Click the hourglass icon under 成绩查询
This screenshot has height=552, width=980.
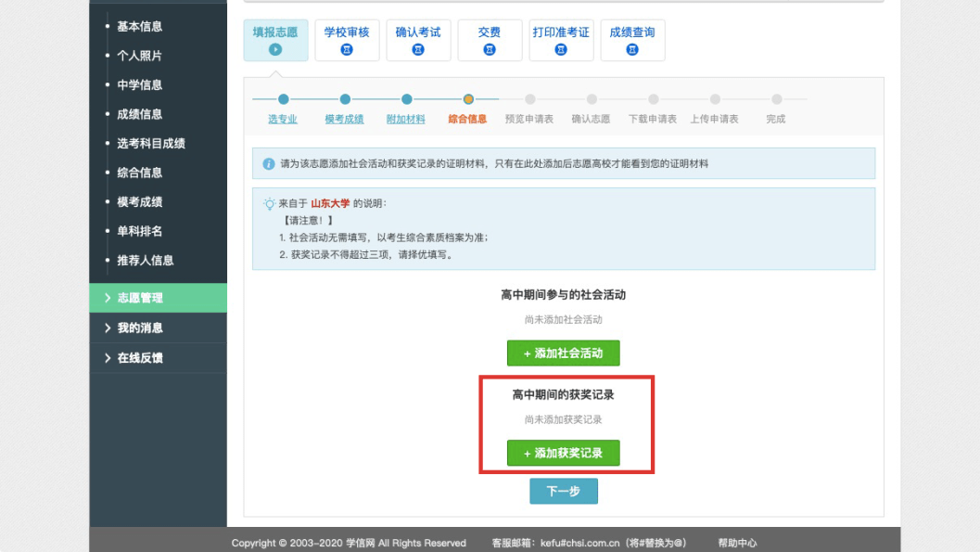[x=632, y=49]
